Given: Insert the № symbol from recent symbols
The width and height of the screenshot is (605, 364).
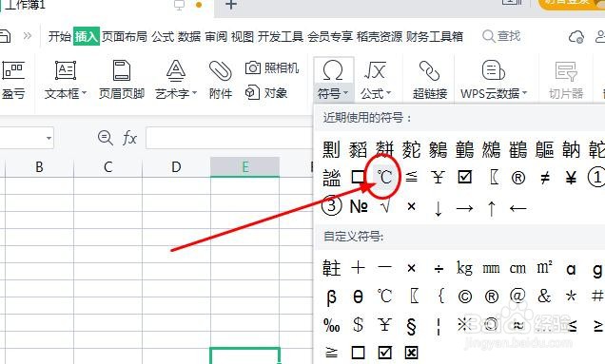Looking at the screenshot, I should tap(359, 206).
